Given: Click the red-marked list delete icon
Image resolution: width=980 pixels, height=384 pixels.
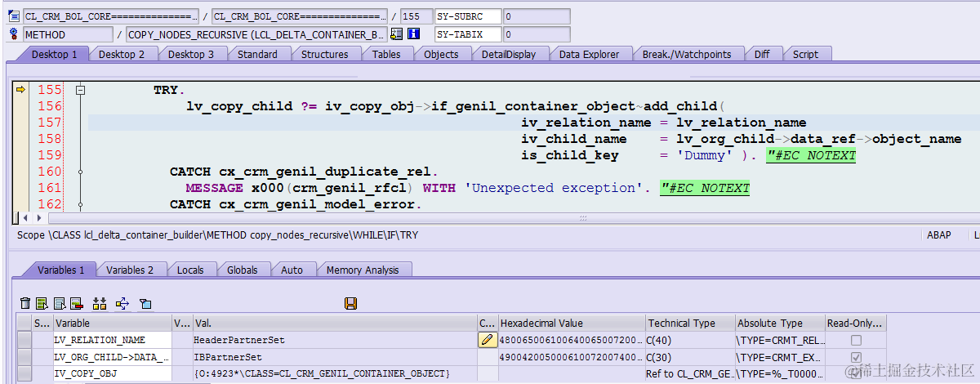Looking at the screenshot, I should [77, 304].
